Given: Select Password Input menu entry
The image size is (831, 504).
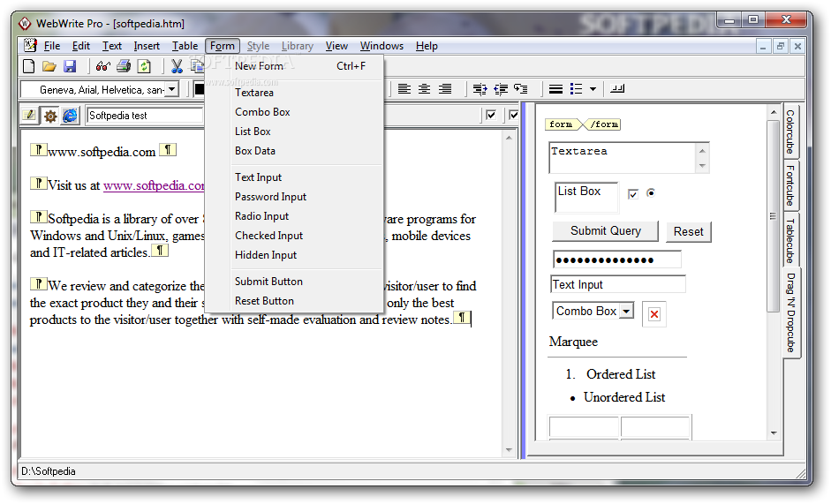Looking at the screenshot, I should tap(294, 197).
